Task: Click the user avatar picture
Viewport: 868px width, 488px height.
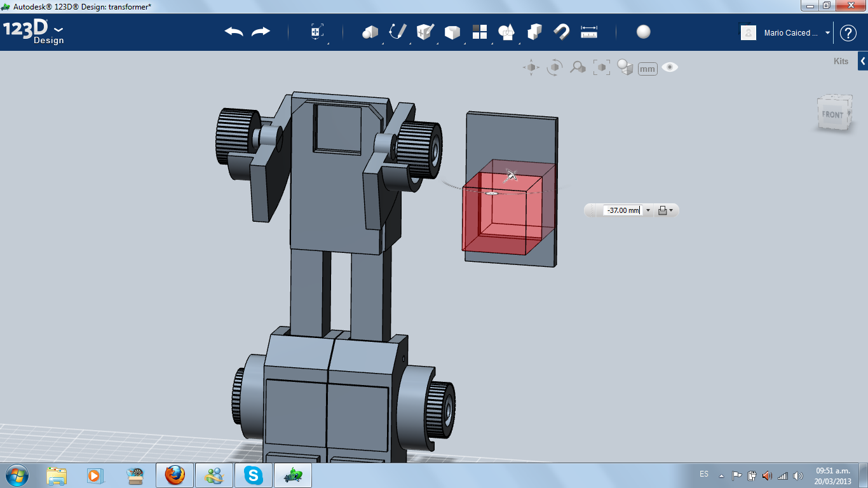Action: click(x=749, y=32)
